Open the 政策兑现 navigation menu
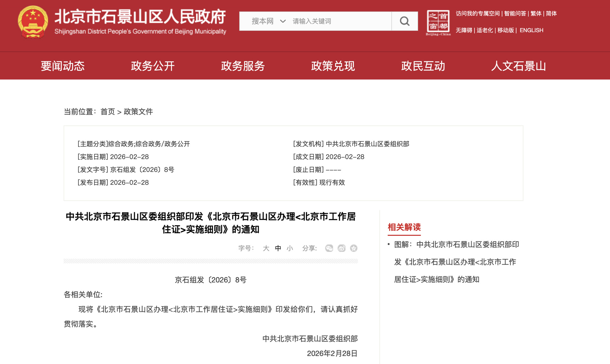This screenshot has width=610, height=364. [333, 66]
